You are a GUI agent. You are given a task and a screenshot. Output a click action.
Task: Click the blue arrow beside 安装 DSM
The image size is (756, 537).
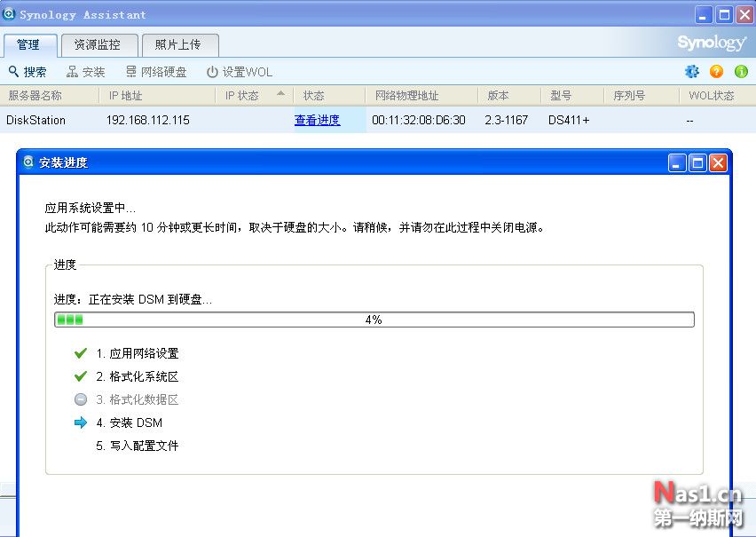pyautogui.click(x=81, y=422)
